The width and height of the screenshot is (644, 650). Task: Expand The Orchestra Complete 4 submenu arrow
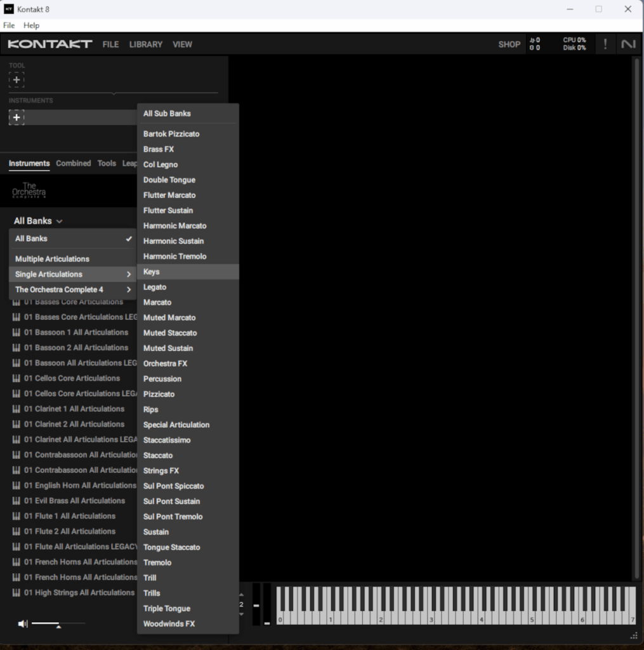pyautogui.click(x=128, y=289)
